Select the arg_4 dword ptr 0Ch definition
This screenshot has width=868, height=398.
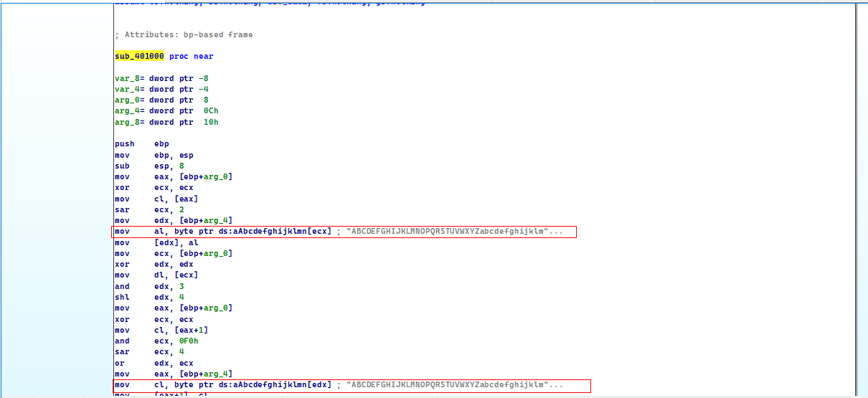[x=166, y=110]
